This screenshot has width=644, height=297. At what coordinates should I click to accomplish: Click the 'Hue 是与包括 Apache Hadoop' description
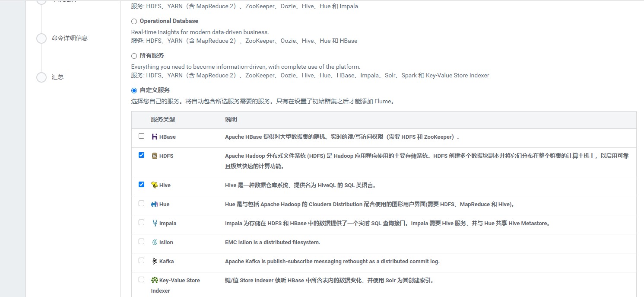tap(370, 204)
